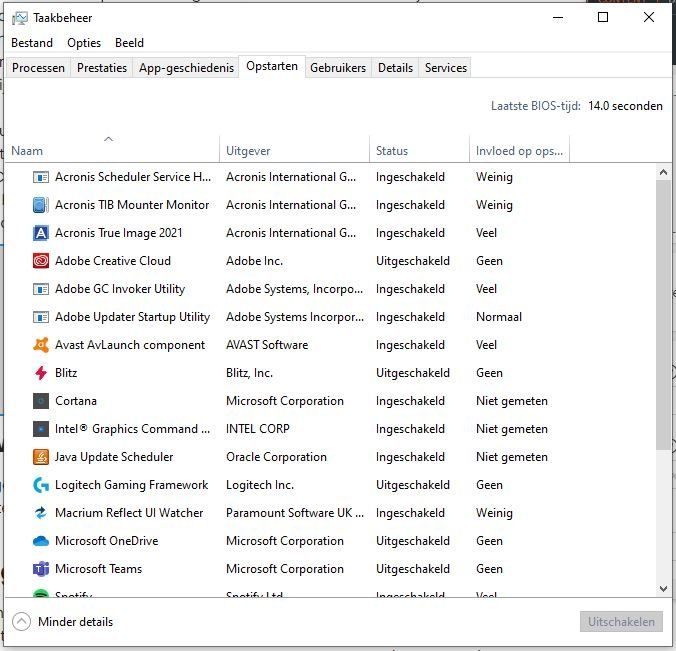Sort by Invloed op ops... column header
Viewport: 676px width, 651px height.
(x=520, y=151)
